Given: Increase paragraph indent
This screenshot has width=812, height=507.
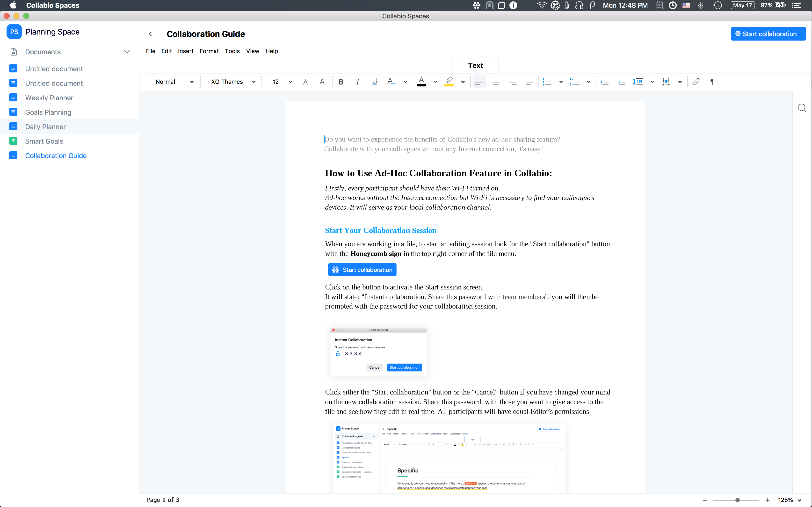Looking at the screenshot, I should point(621,82).
